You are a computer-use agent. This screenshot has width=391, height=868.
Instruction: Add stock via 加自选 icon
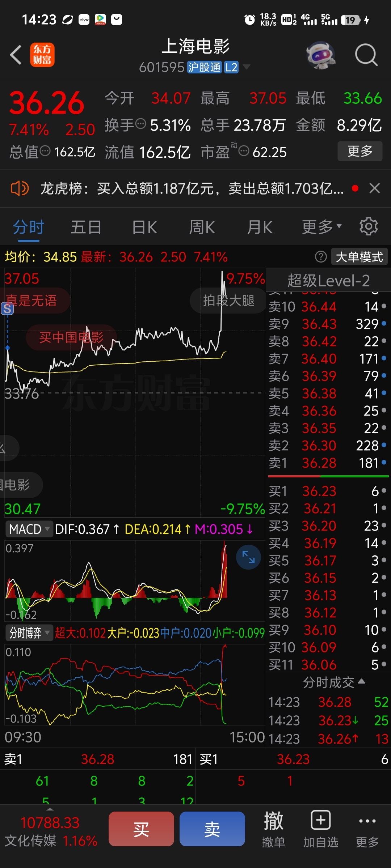pyautogui.click(x=321, y=829)
